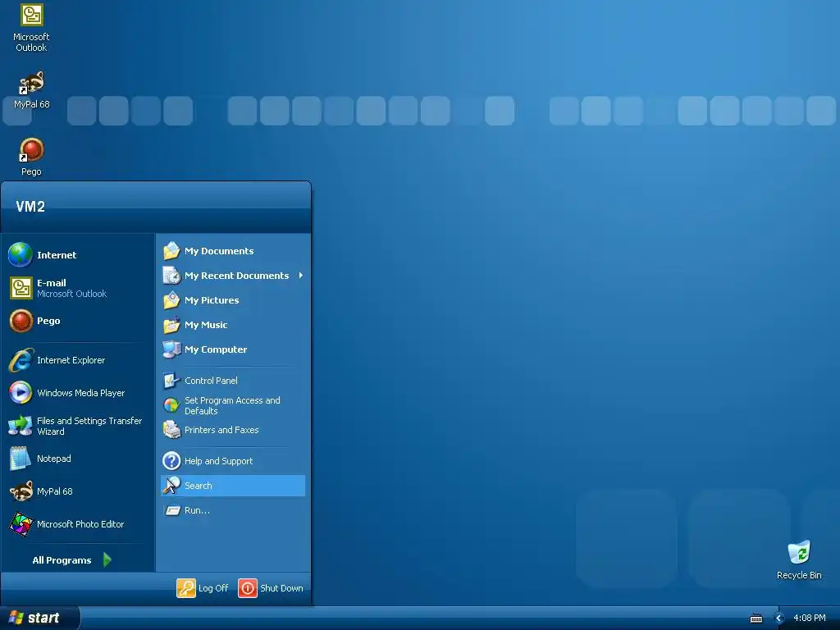Open the Internet globe icon in Start menu

[x=21, y=255]
